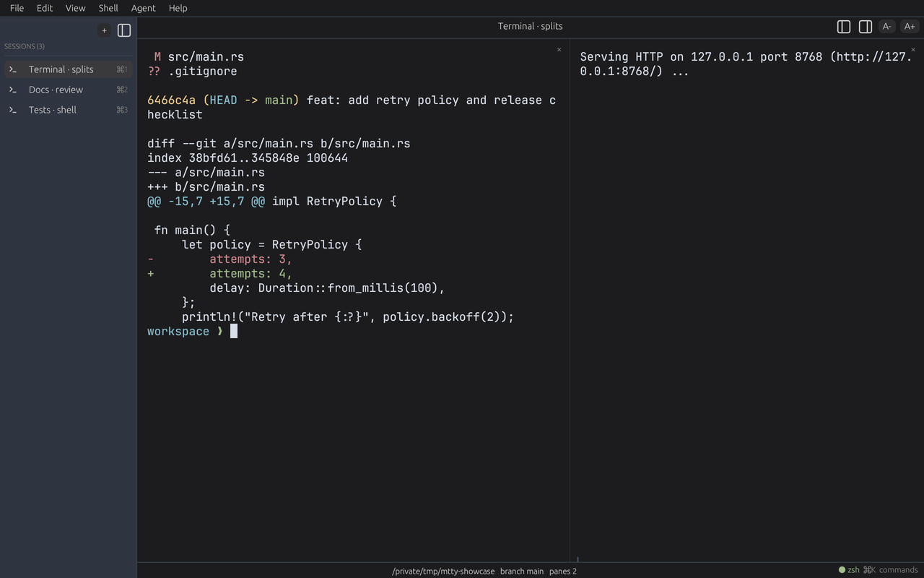Close the left terminal pane showing the git diff
The width and height of the screenshot is (924, 578).
click(559, 50)
